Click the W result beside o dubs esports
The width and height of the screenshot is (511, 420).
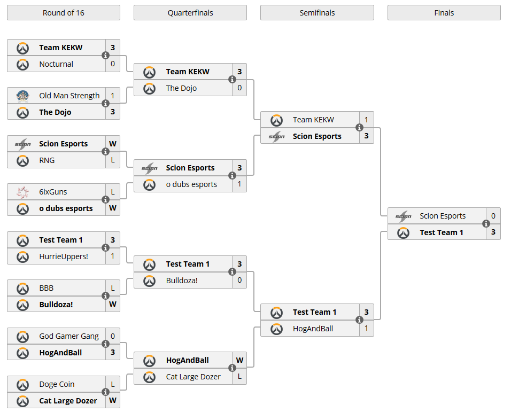[x=113, y=208]
